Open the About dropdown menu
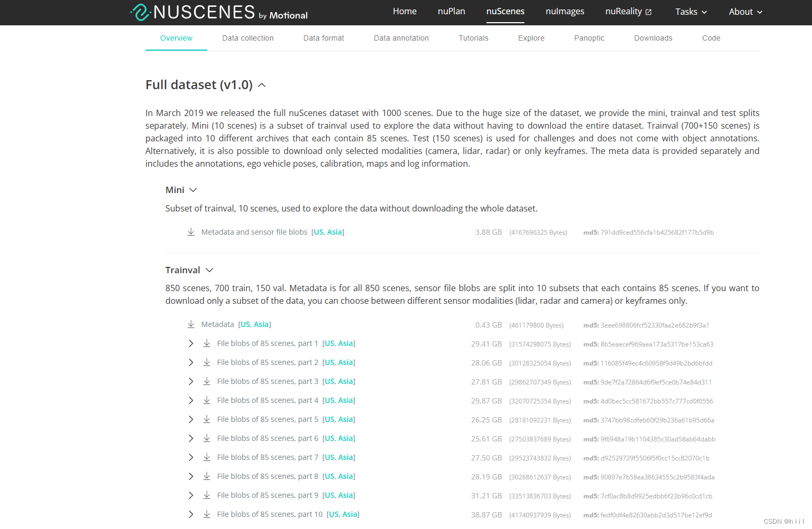Image resolution: width=812 pixels, height=529 pixels. click(746, 12)
